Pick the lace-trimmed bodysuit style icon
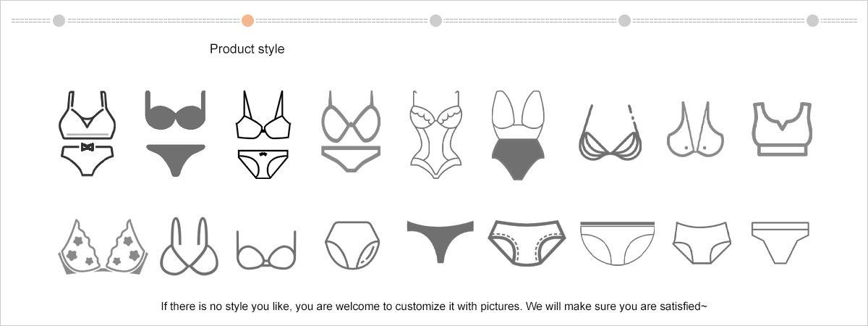 [436, 135]
